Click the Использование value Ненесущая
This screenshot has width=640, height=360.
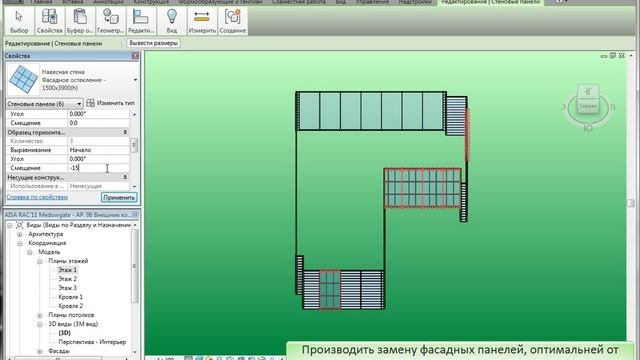pyautogui.click(x=98, y=186)
